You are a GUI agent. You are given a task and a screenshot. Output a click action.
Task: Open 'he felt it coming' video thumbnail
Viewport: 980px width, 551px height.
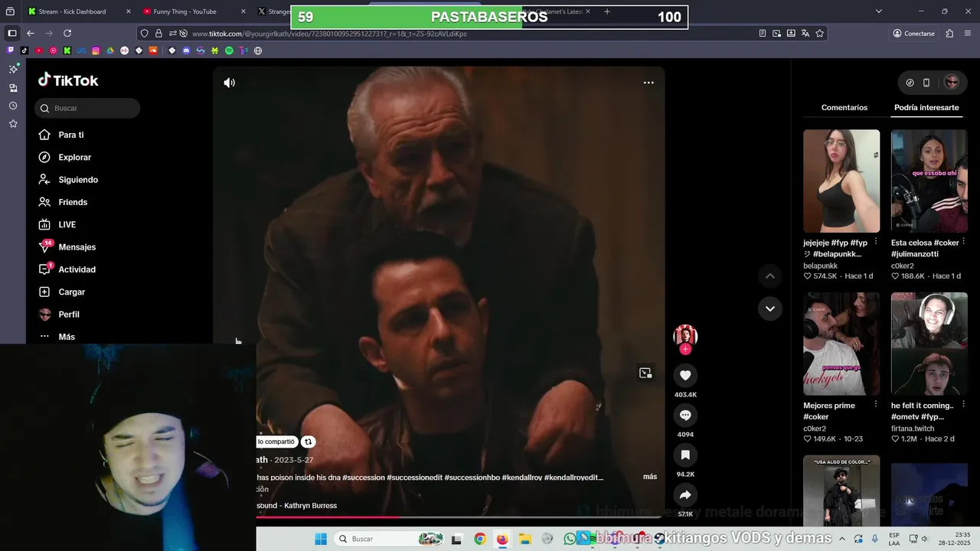click(929, 344)
